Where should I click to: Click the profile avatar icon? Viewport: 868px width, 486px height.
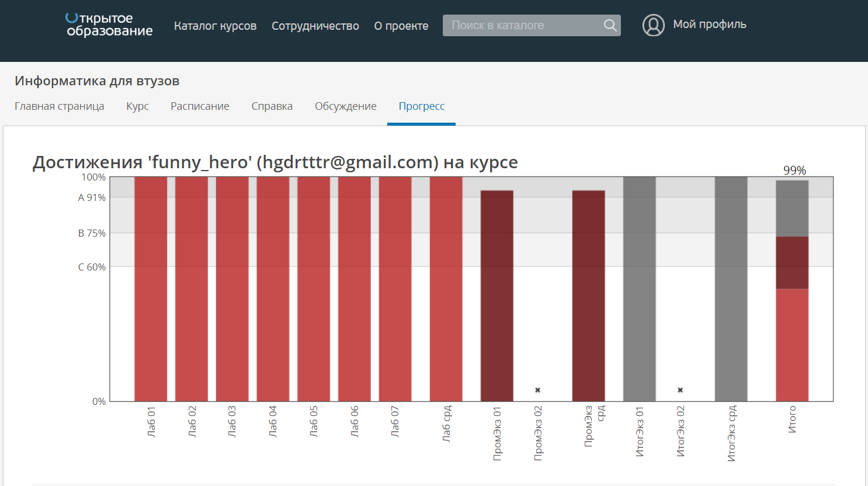pyautogui.click(x=653, y=25)
